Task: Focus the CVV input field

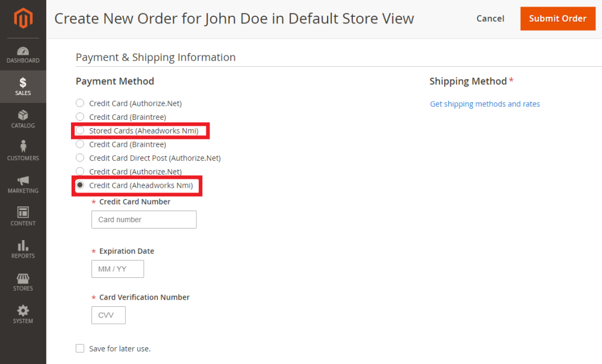Action: pyautogui.click(x=108, y=315)
